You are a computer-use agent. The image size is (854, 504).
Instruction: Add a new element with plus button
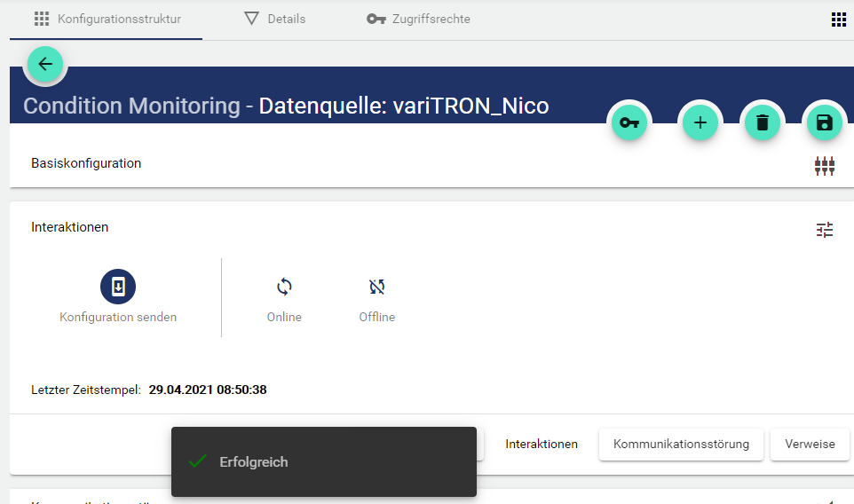click(700, 123)
